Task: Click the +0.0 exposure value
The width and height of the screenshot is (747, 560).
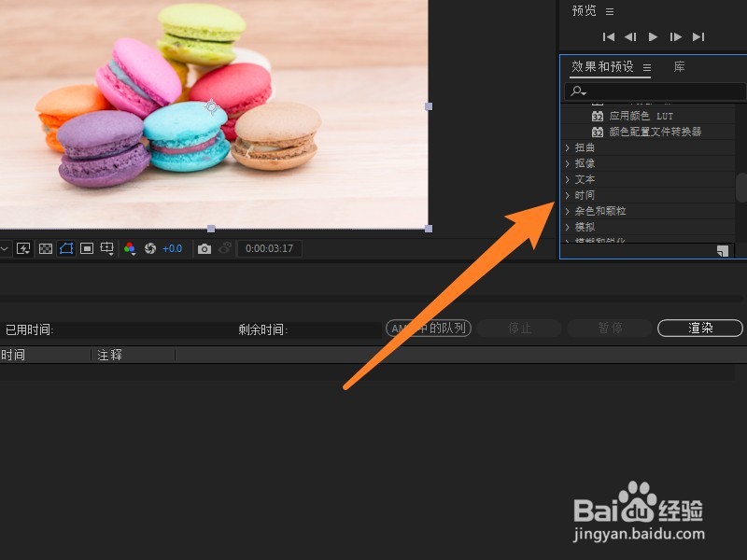Action: point(172,248)
